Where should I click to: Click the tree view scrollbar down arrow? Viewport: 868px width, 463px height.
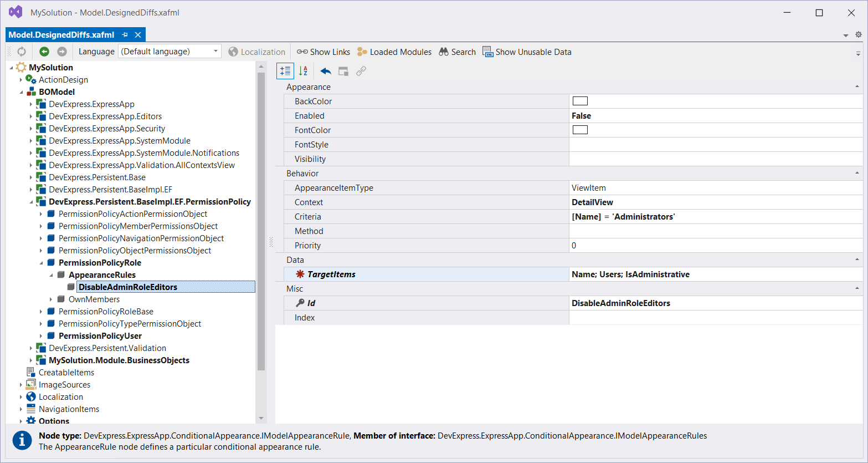click(261, 418)
